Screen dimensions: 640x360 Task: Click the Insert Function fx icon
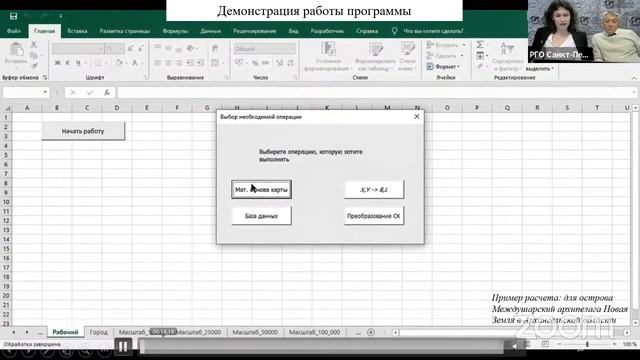107,93
